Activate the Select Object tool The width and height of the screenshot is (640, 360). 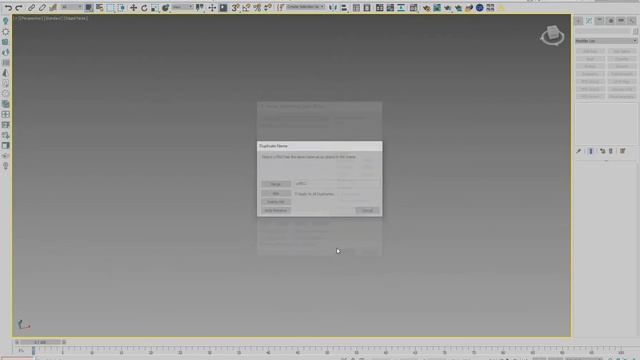point(89,8)
